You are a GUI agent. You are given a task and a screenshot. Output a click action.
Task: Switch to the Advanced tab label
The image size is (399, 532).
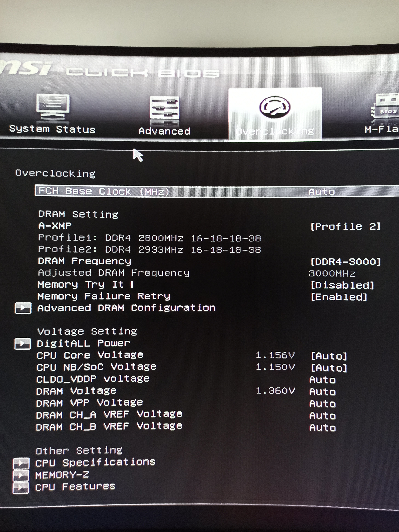pos(164,131)
